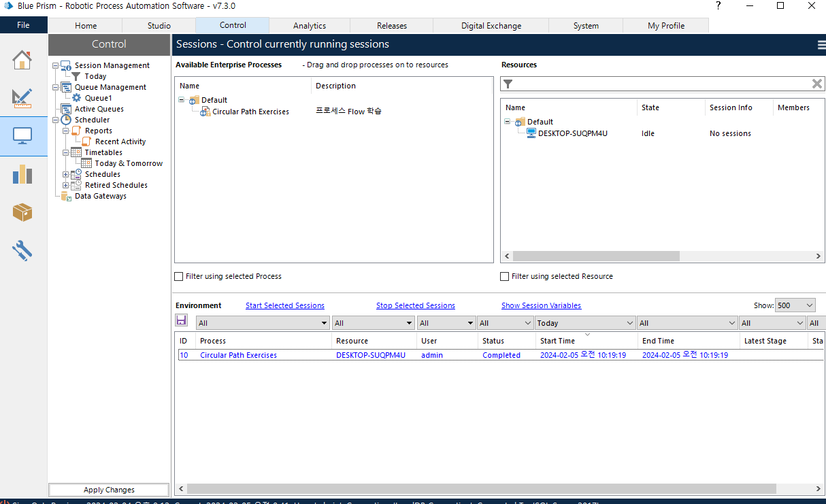Click Show Session Variables link
Image resolution: width=826 pixels, height=504 pixels.
point(542,305)
